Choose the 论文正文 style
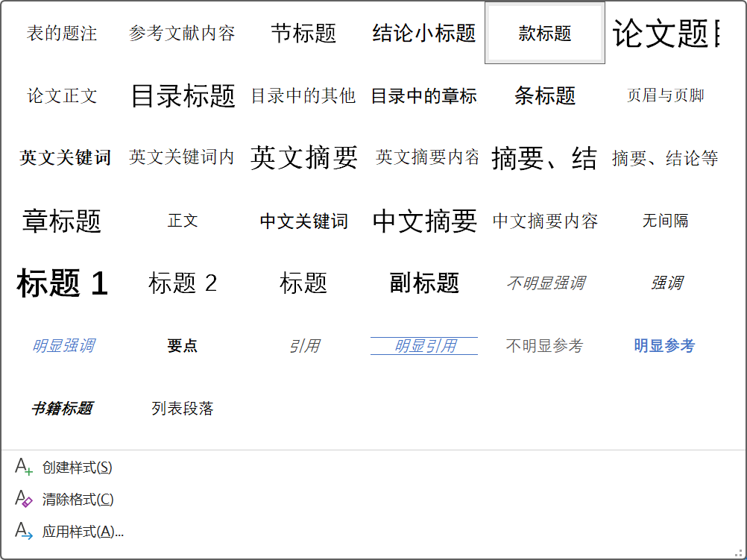Viewport: 747px width, 560px height. pyautogui.click(x=62, y=96)
